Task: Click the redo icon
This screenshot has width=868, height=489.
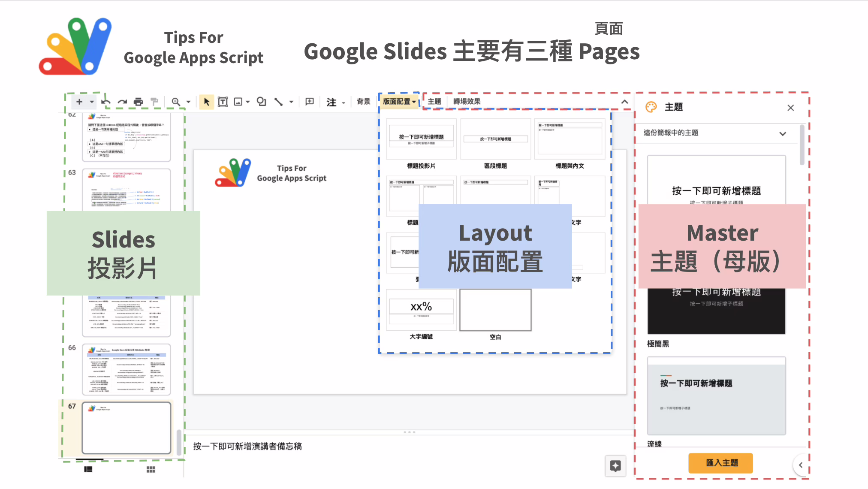Action: point(122,102)
